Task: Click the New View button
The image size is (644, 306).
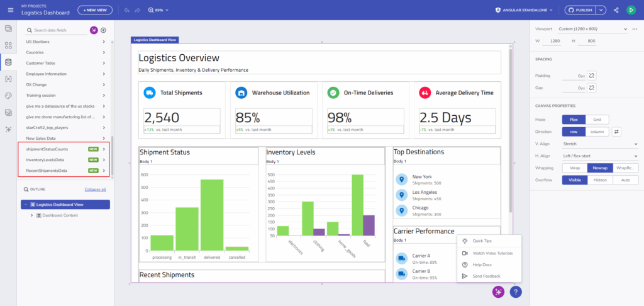Action: click(96, 10)
